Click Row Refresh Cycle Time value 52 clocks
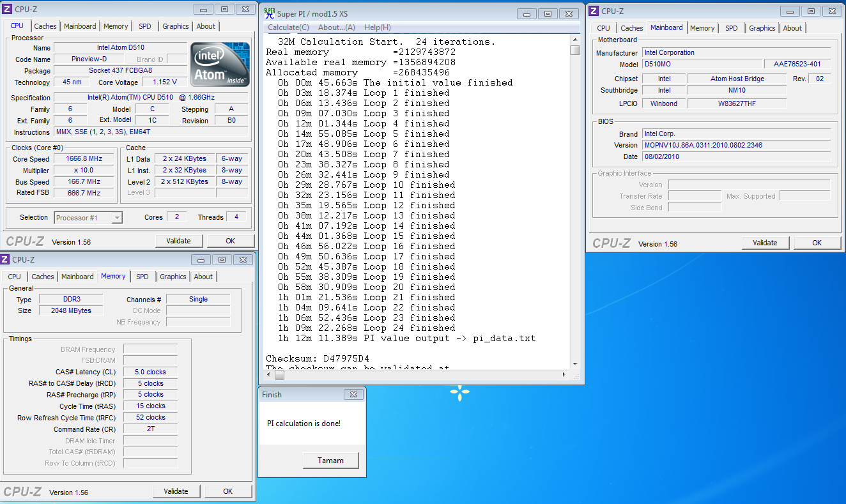This screenshot has width=846, height=504. (x=150, y=418)
